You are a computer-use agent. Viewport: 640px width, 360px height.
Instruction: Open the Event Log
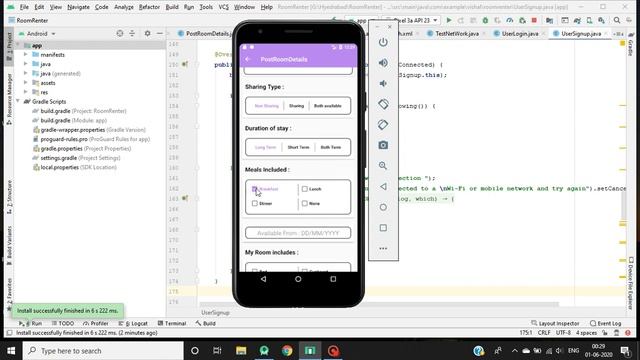tap(606, 323)
